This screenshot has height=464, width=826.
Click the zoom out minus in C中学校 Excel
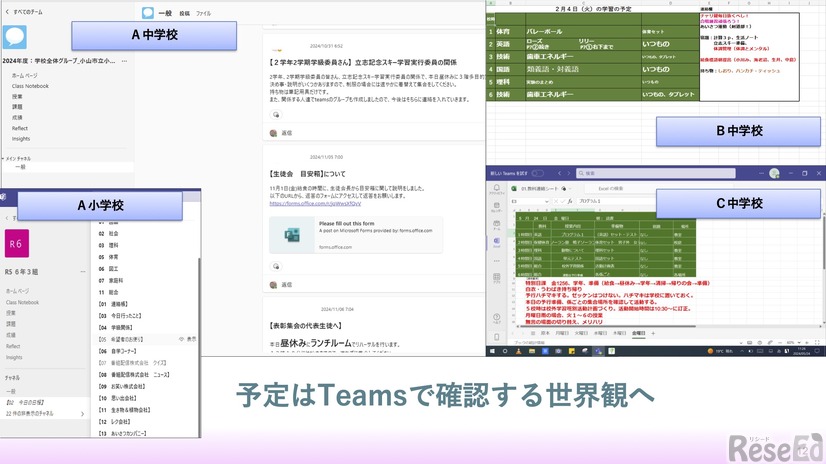[779, 342]
